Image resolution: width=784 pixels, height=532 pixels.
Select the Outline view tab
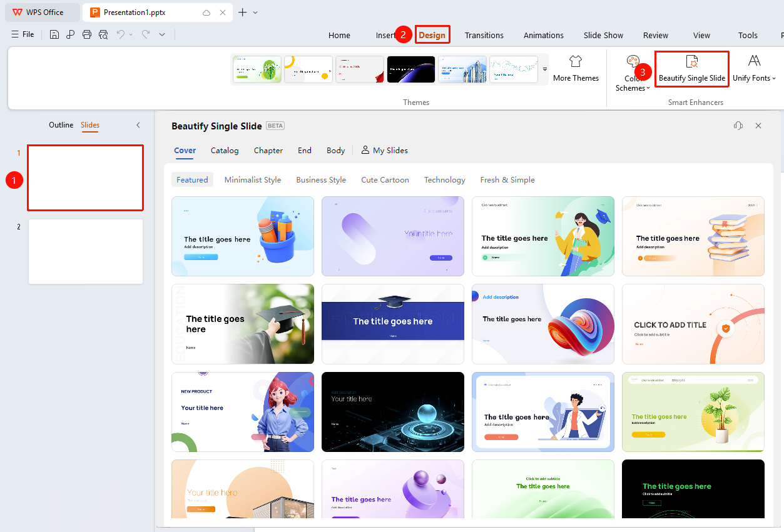pyautogui.click(x=61, y=125)
